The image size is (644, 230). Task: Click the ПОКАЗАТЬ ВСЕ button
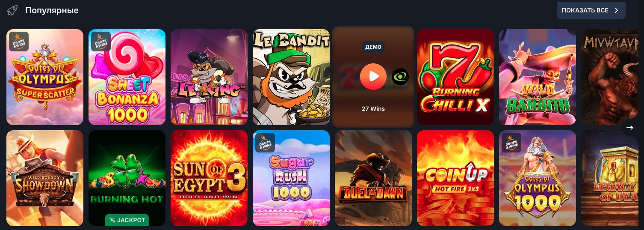(591, 10)
